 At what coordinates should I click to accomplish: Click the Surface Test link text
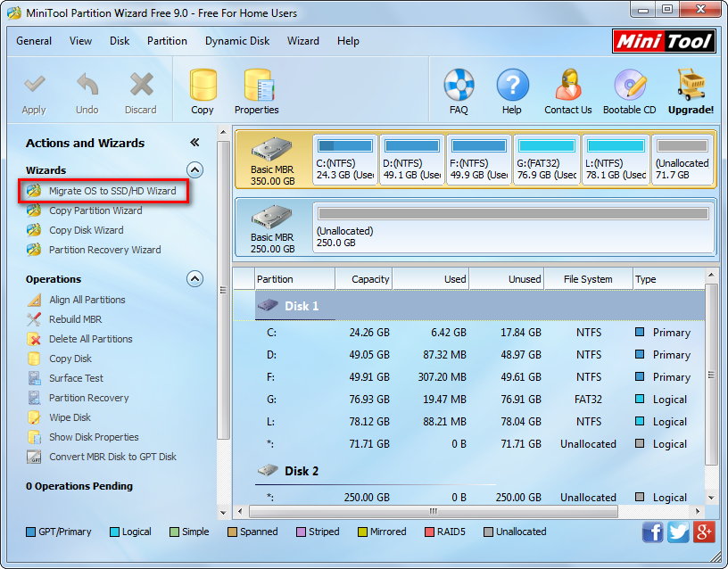tap(76, 378)
